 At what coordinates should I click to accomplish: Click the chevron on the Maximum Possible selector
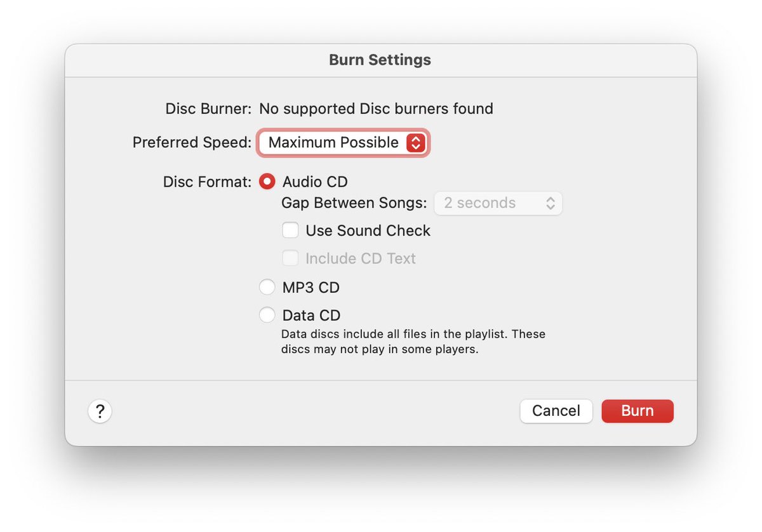pos(416,143)
